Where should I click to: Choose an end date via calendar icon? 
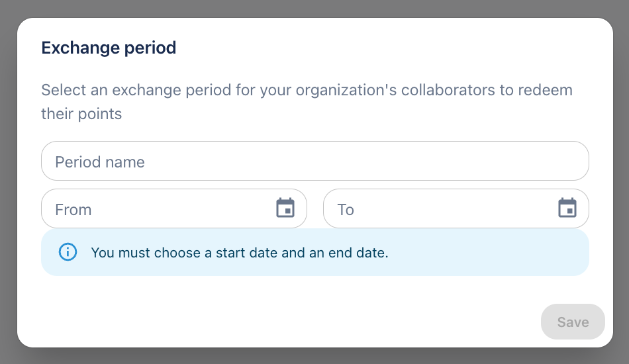point(567,208)
